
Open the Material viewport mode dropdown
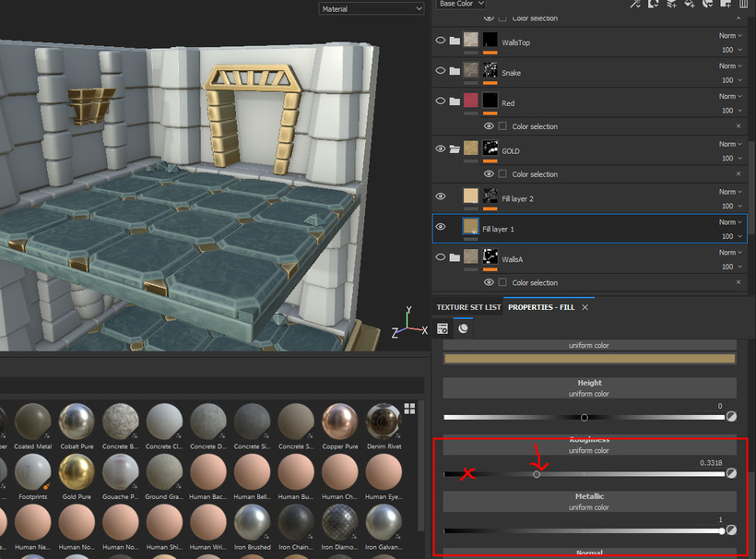pos(371,9)
